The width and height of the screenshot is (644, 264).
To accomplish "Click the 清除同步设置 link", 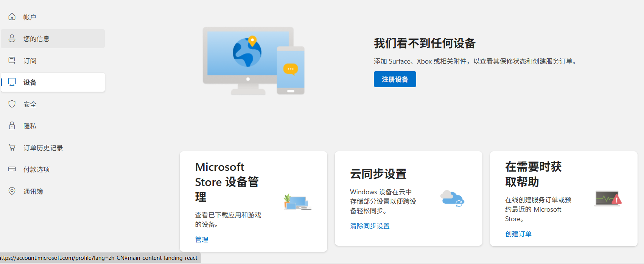I will click(370, 226).
